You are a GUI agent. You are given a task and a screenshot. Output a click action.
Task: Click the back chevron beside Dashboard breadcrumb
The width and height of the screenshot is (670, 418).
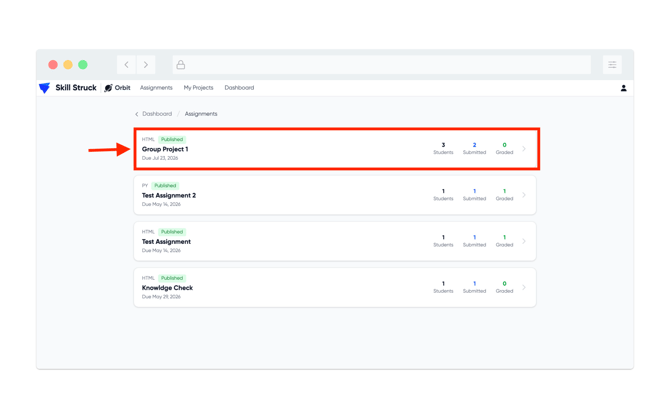tap(137, 114)
